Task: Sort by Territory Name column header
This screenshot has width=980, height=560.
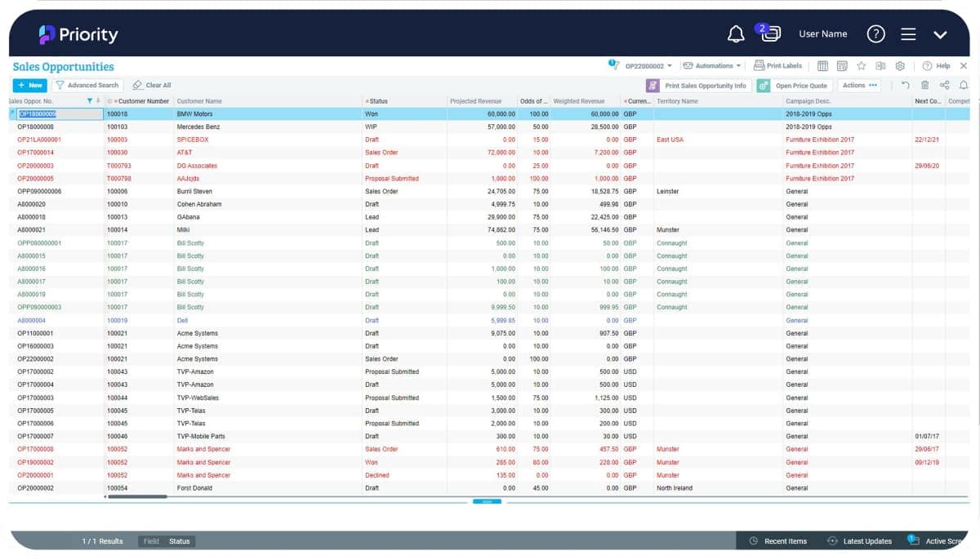Action: pos(677,101)
